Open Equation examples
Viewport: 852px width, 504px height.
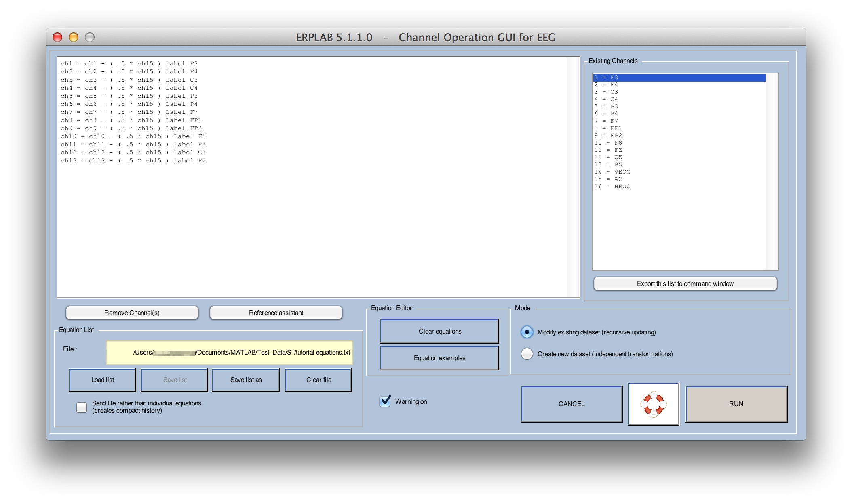(440, 358)
